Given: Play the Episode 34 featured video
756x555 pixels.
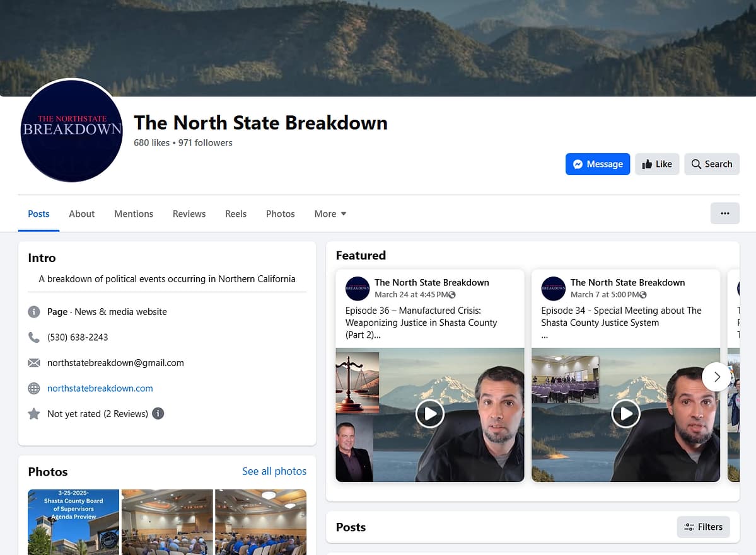Looking at the screenshot, I should click(625, 413).
